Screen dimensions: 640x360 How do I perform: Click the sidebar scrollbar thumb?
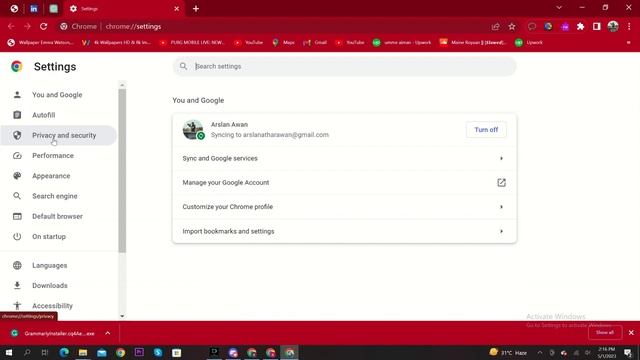(x=122, y=171)
